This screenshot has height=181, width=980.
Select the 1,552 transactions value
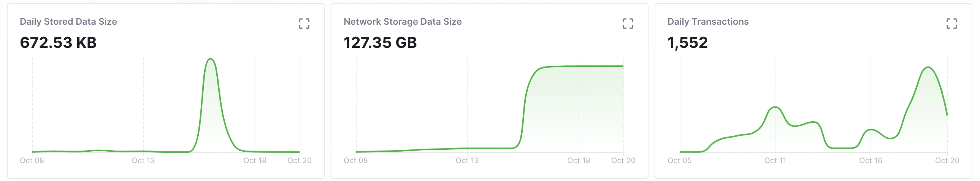(x=687, y=43)
